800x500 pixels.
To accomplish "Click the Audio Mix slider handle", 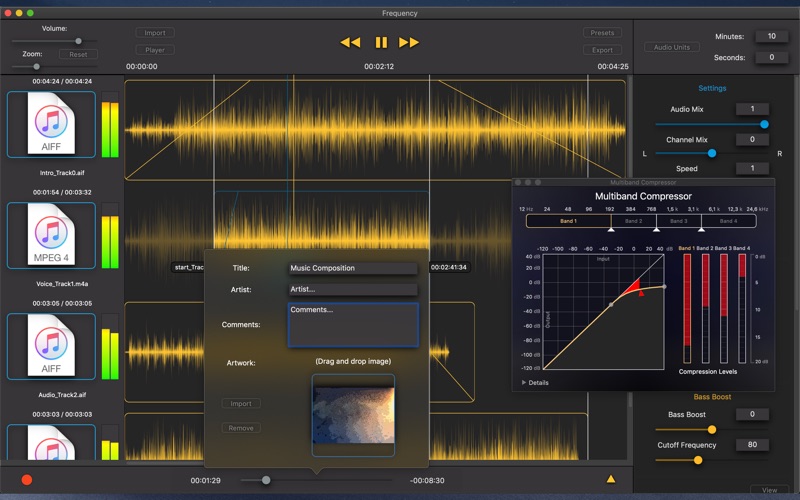I will pyautogui.click(x=764, y=124).
